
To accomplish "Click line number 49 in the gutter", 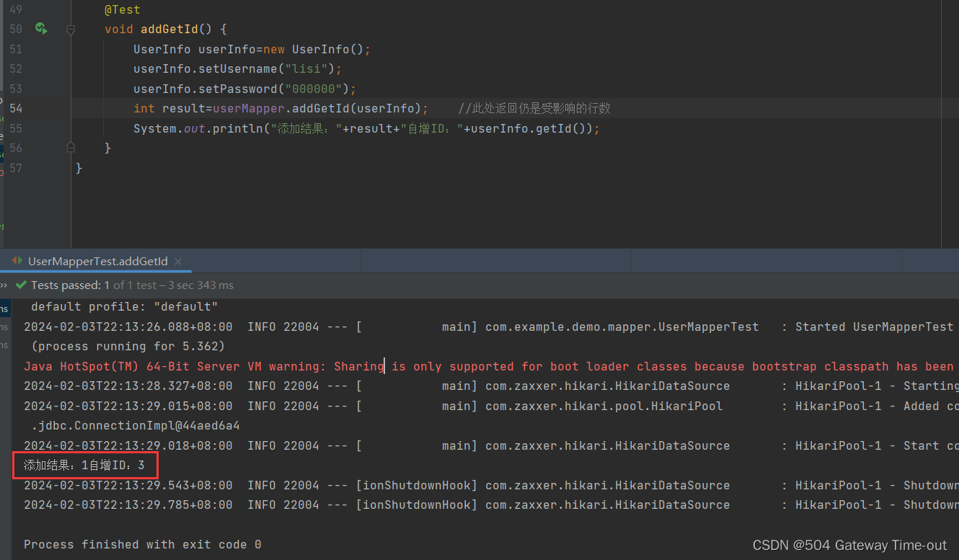I will pyautogui.click(x=16, y=10).
